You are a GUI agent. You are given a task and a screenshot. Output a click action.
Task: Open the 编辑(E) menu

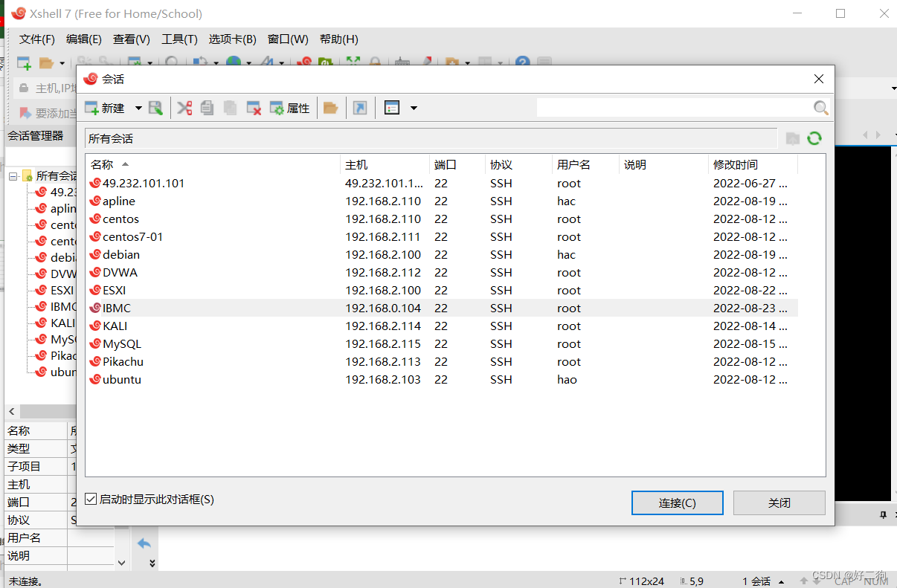pos(84,39)
